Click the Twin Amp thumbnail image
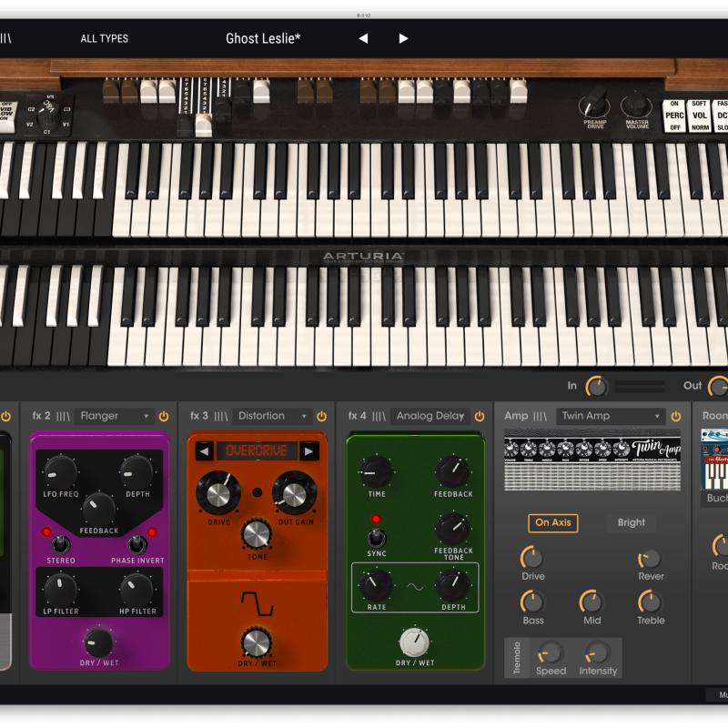The width and height of the screenshot is (728, 728). tap(592, 460)
